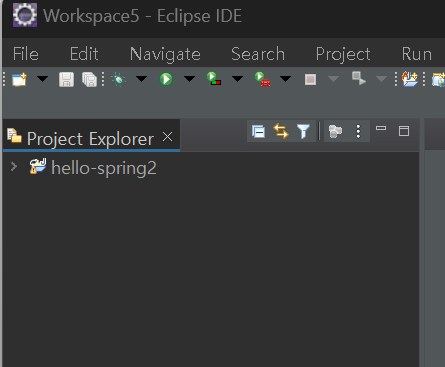Open the Run dropdown arrow
The image size is (445, 367).
coord(189,79)
